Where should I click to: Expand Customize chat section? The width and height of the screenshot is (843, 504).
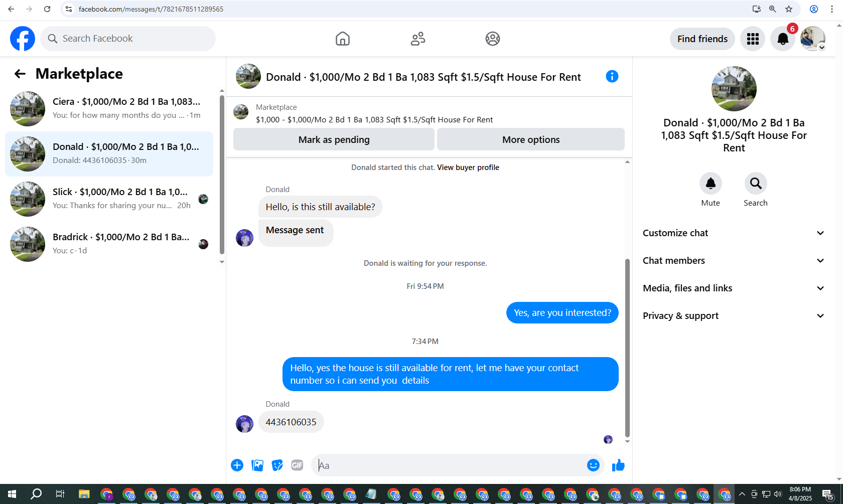pos(734,233)
